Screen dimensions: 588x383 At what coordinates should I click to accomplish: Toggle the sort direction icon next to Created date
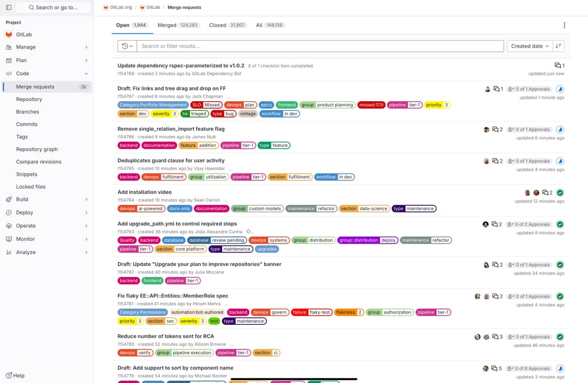tap(557, 46)
